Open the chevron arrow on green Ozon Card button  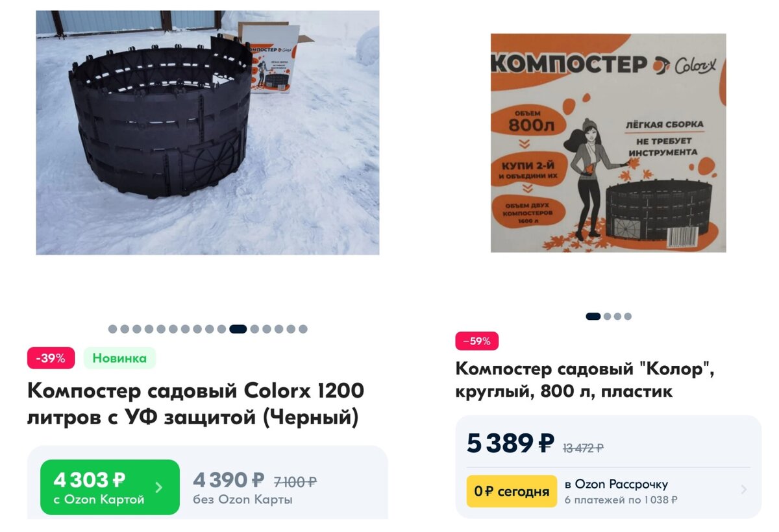[x=159, y=487]
